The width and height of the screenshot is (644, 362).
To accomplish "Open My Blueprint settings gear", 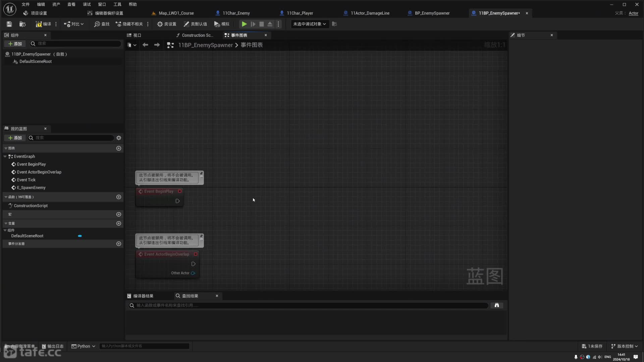I will [x=119, y=138].
